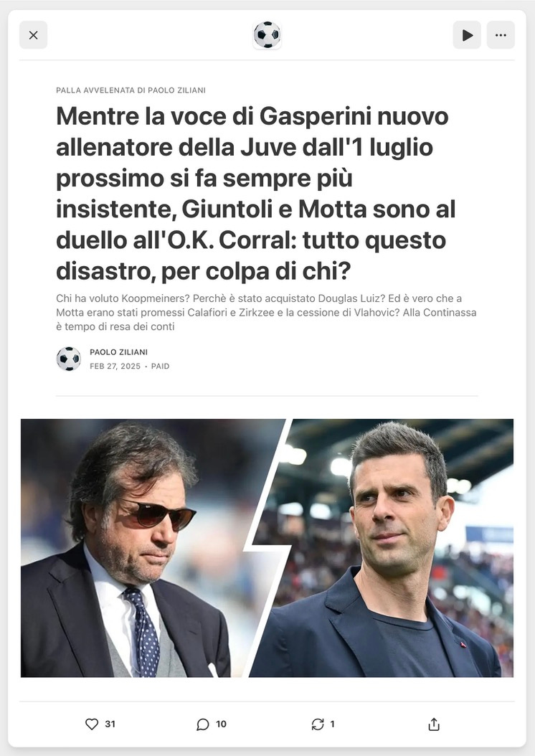Screen dimensions: 535x756
Task: Select the article subtitle about Koopmeiners
Action: pyautogui.click(x=266, y=313)
